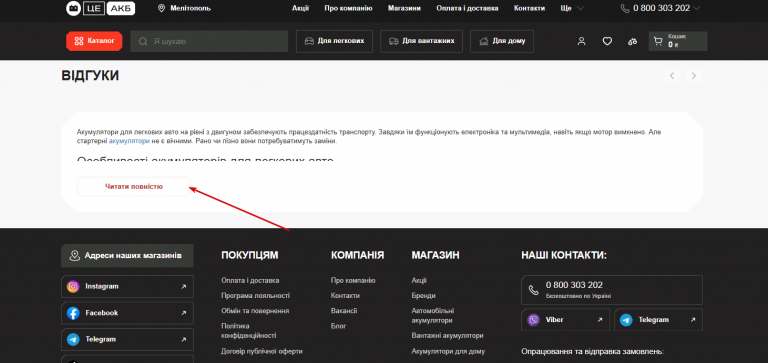Show next reviews with right arrow

click(x=694, y=76)
